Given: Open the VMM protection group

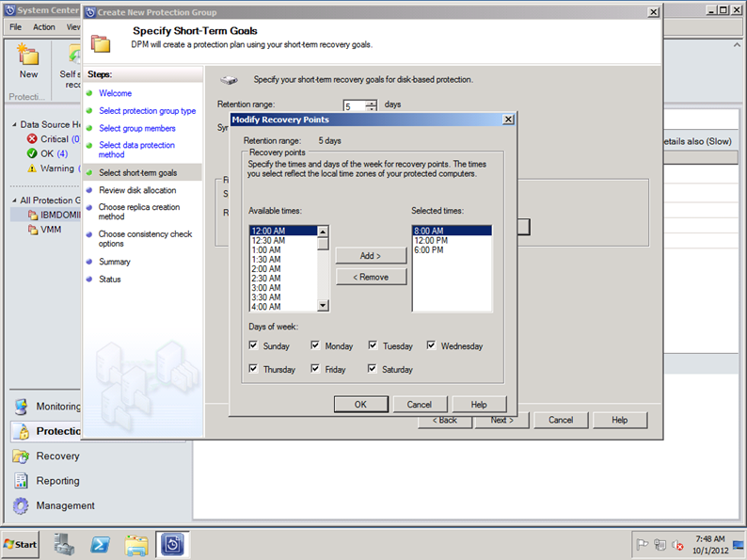Looking at the screenshot, I should click(x=45, y=230).
